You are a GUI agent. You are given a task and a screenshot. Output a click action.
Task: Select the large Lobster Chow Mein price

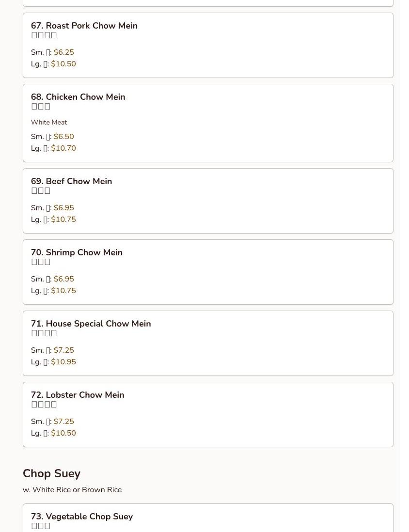(63, 433)
